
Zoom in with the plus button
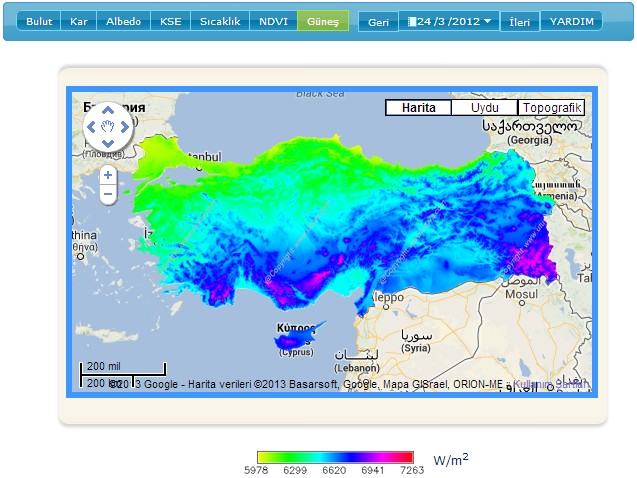point(108,175)
